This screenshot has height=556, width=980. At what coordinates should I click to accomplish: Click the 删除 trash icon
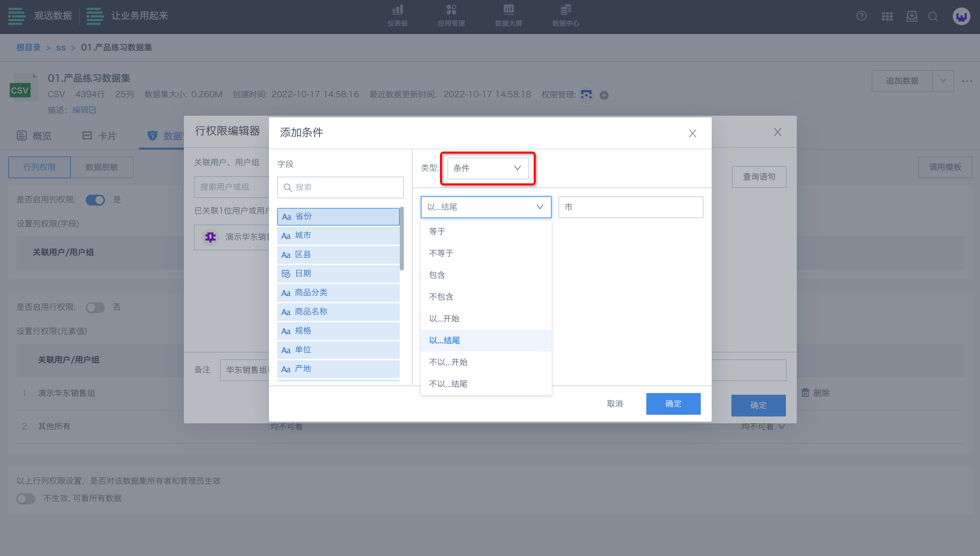click(x=805, y=393)
